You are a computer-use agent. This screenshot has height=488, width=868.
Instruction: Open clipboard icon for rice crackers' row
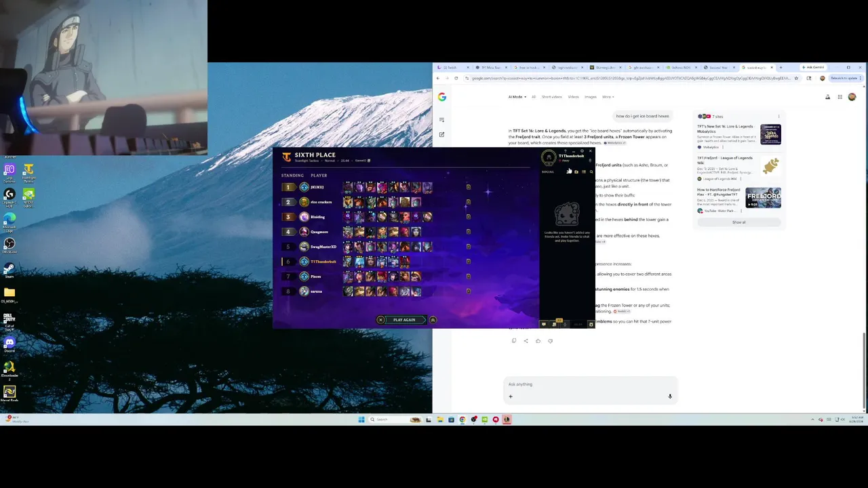[468, 202]
